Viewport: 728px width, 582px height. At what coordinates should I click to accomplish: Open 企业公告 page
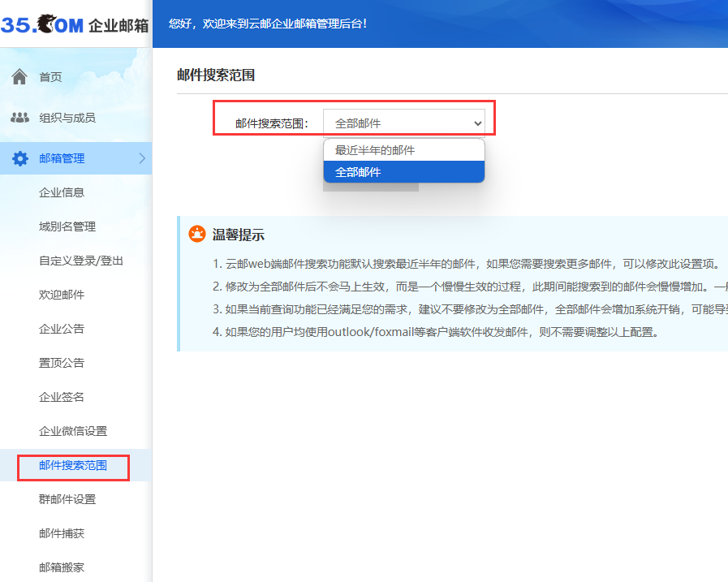coord(62,329)
